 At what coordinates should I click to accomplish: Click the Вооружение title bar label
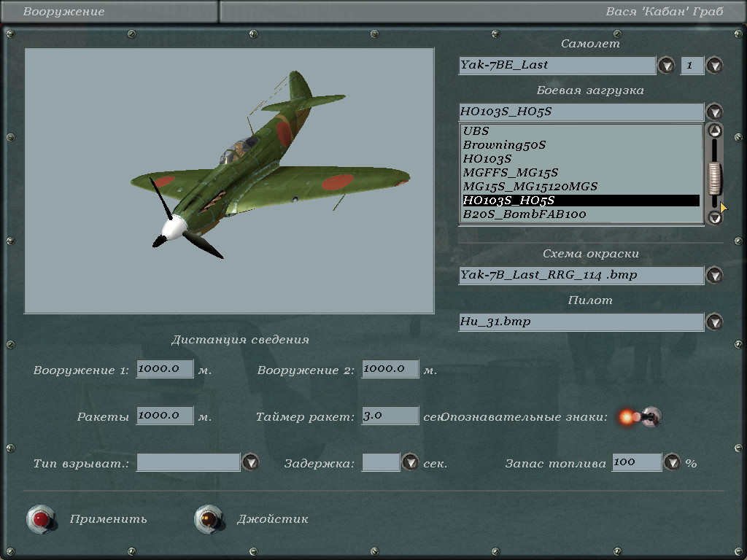click(x=64, y=12)
